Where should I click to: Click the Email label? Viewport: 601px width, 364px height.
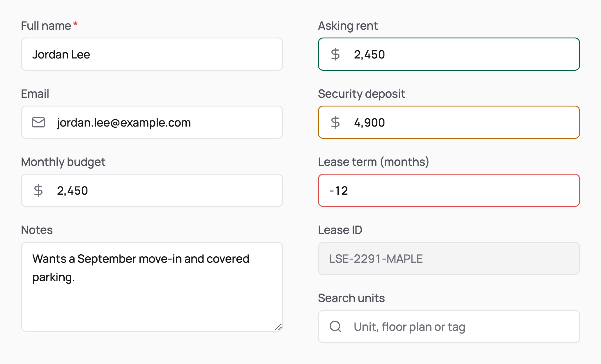pos(35,94)
